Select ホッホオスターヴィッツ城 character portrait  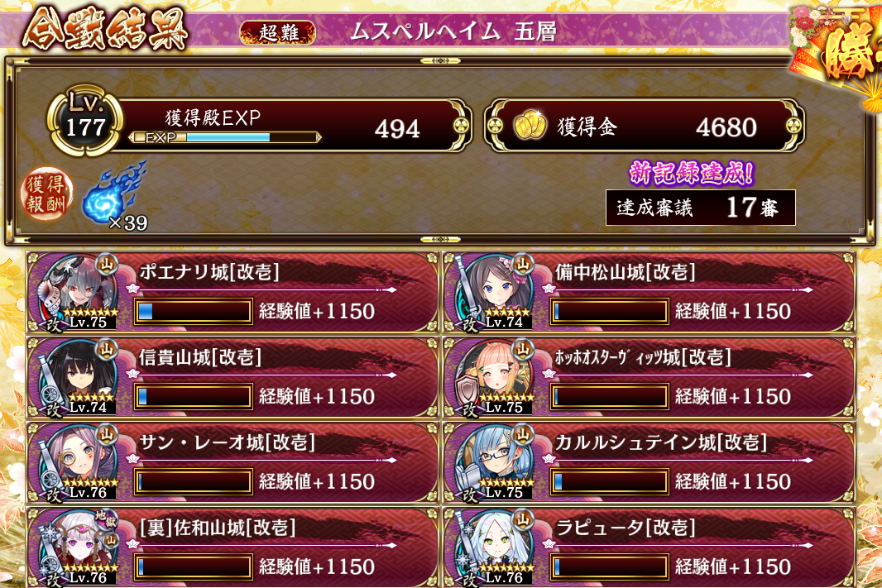[x=493, y=377]
